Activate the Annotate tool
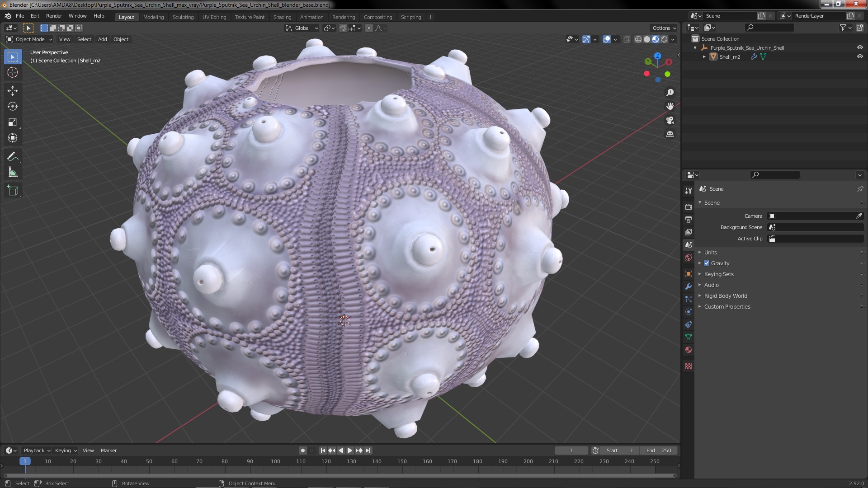868x488 pixels. 13,157
